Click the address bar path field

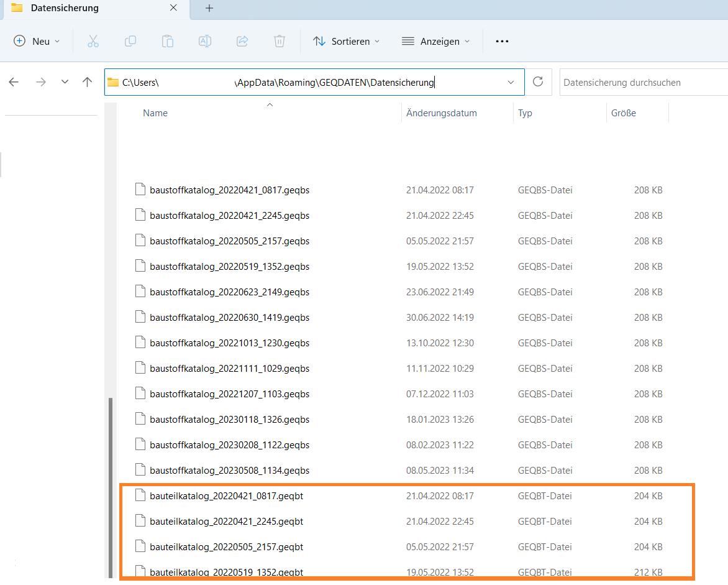click(x=314, y=82)
